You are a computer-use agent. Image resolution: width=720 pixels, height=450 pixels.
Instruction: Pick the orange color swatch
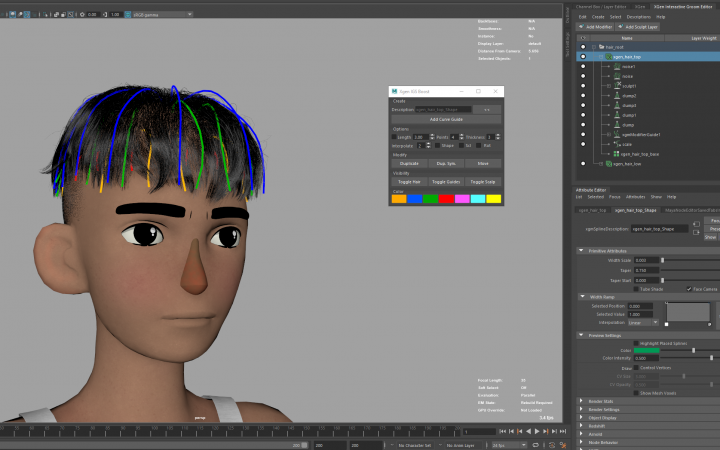coord(399,199)
